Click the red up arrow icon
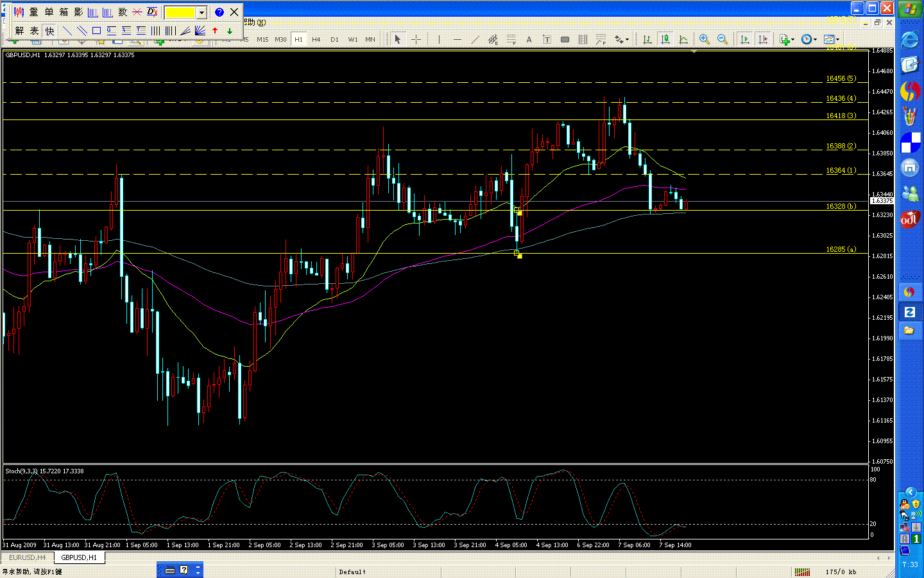 tap(215, 30)
